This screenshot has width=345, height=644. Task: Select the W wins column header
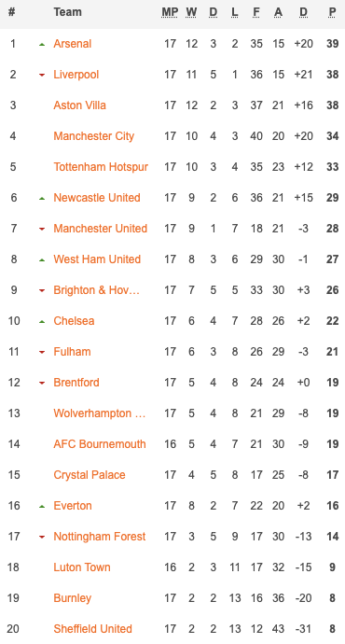[x=191, y=12]
